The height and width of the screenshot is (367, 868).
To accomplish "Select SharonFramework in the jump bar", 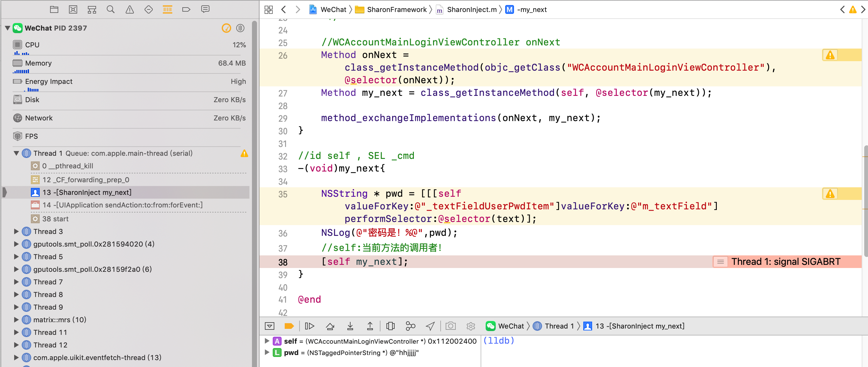I will (x=396, y=9).
